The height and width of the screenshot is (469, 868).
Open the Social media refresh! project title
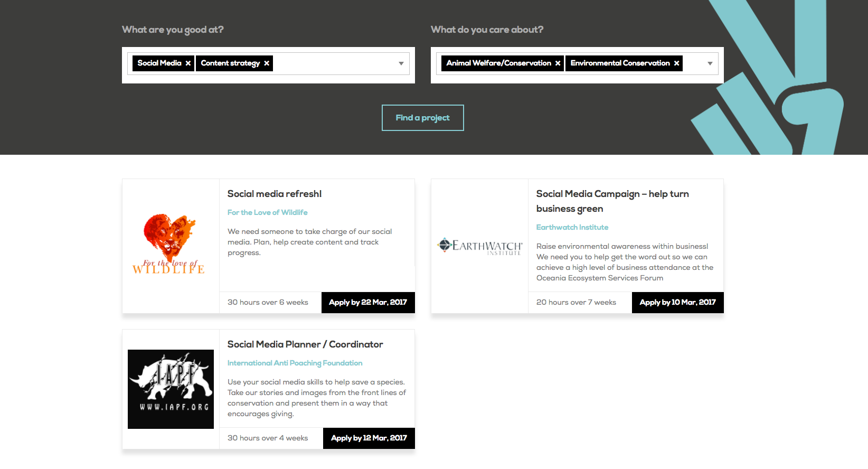(275, 194)
